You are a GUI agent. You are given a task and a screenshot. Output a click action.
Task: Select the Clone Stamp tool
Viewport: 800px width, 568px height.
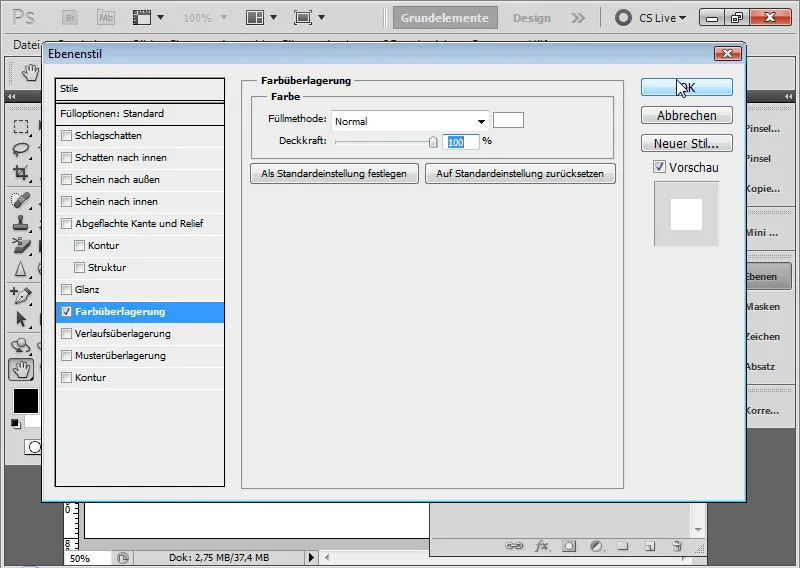(21, 223)
